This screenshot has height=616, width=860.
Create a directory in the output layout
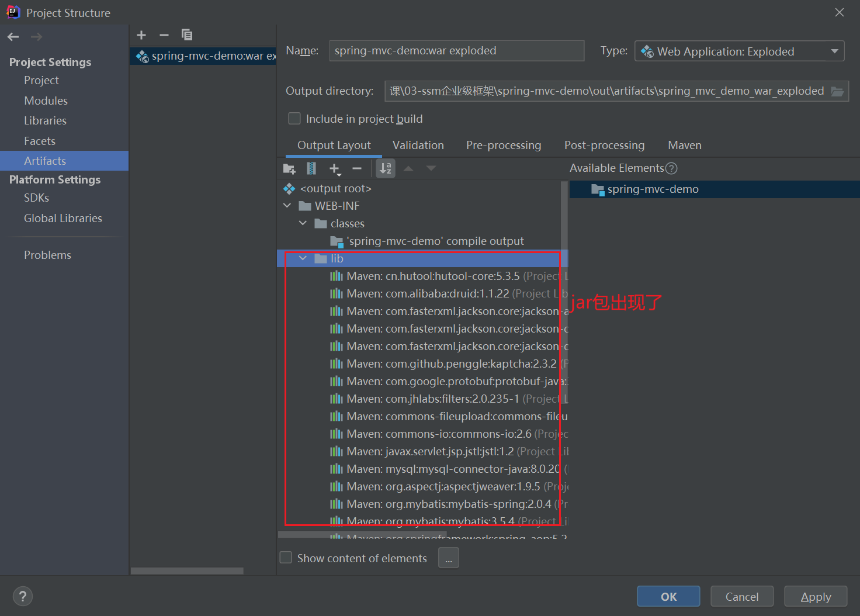[289, 169]
